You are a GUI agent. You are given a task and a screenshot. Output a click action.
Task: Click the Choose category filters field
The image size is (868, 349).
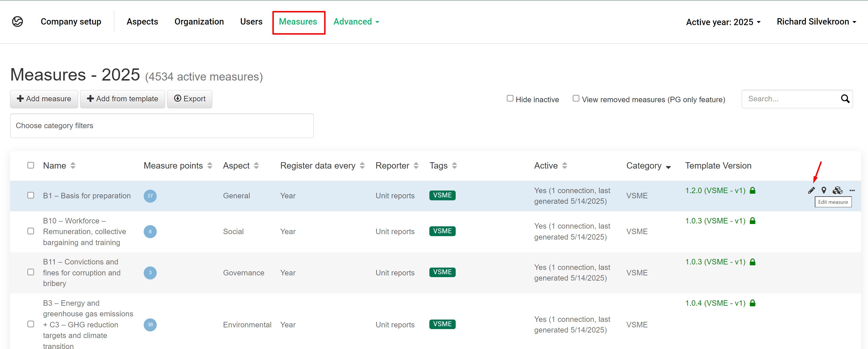pyautogui.click(x=162, y=126)
